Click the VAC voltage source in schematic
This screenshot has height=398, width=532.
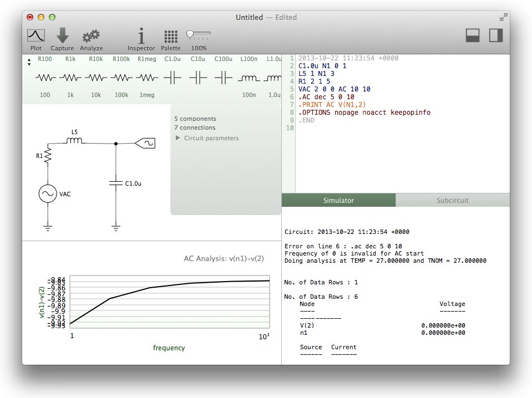click(x=47, y=193)
